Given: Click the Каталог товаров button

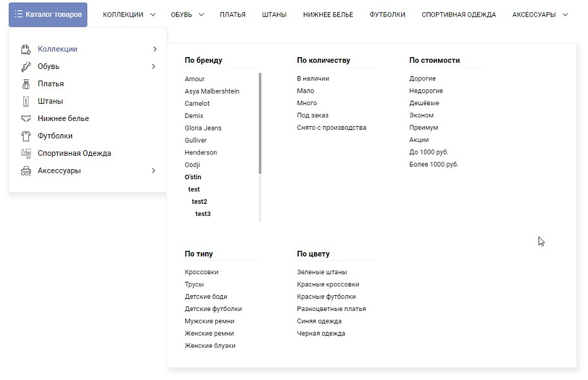Looking at the screenshot, I should [x=48, y=15].
